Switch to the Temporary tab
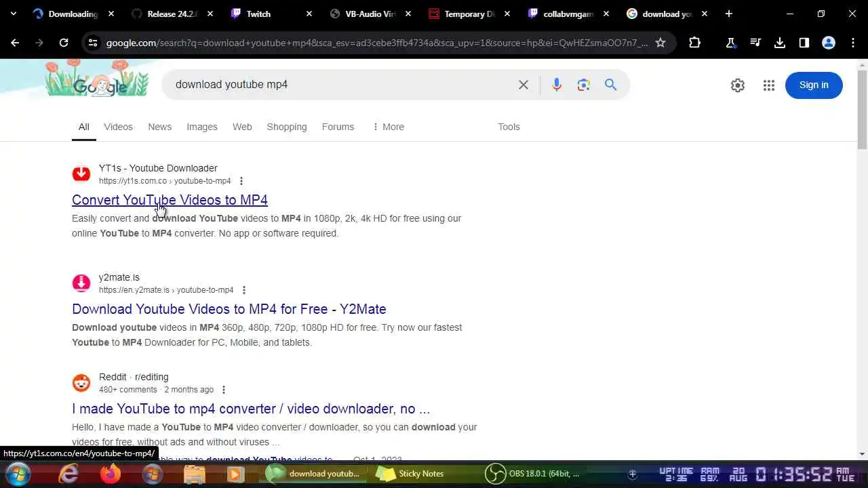This screenshot has height=488, width=868. (x=469, y=14)
